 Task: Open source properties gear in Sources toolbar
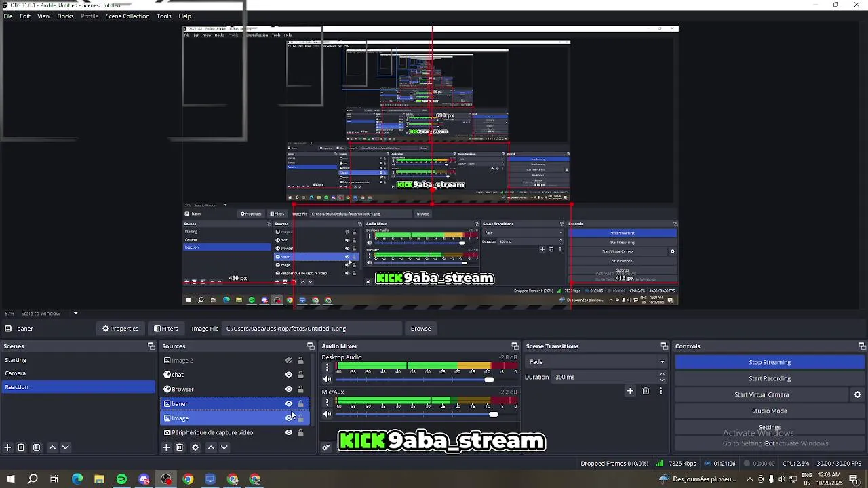pos(195,447)
